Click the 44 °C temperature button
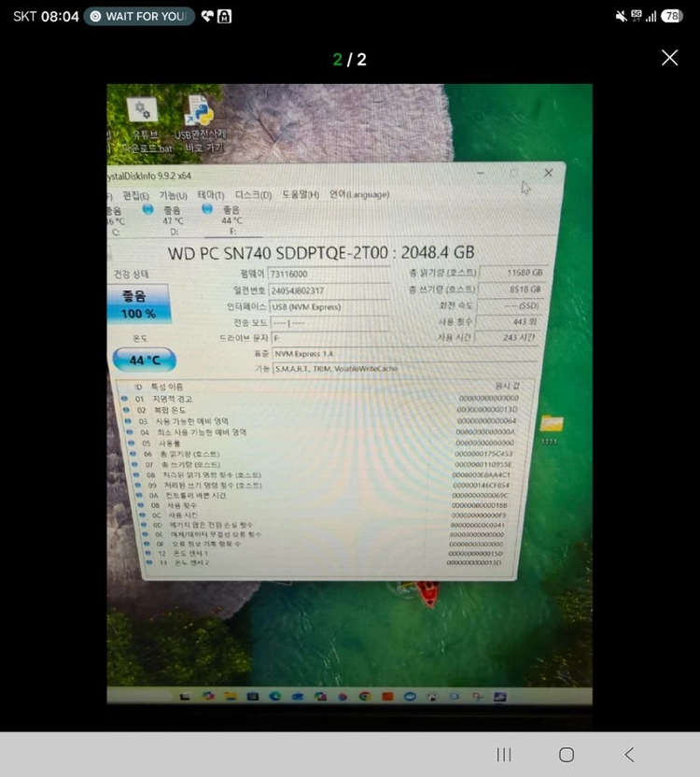The image size is (700, 777). (144, 360)
